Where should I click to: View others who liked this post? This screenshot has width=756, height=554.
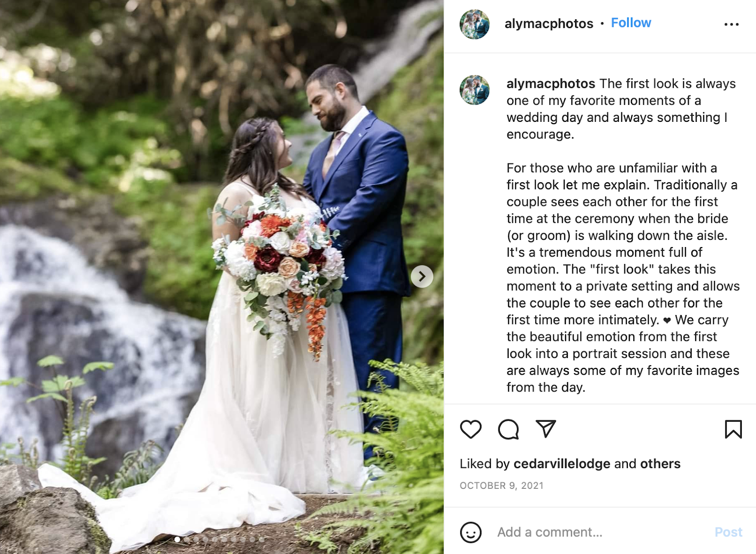(660, 464)
